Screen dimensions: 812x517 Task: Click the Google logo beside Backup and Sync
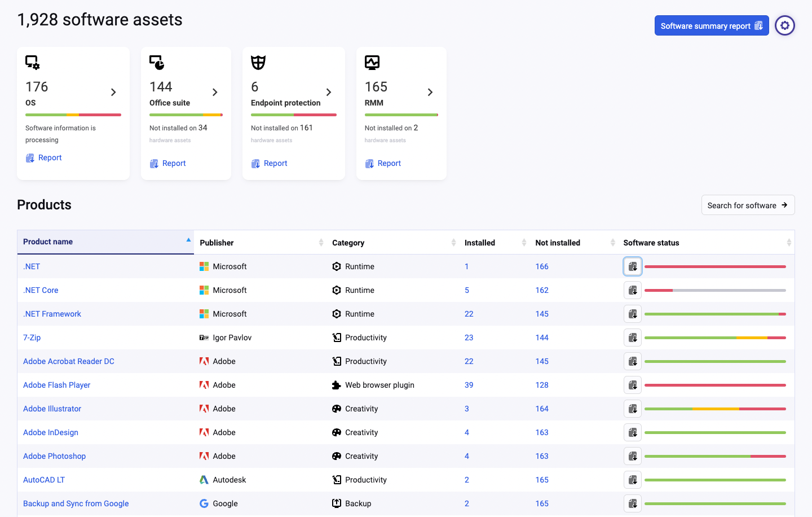click(x=204, y=503)
